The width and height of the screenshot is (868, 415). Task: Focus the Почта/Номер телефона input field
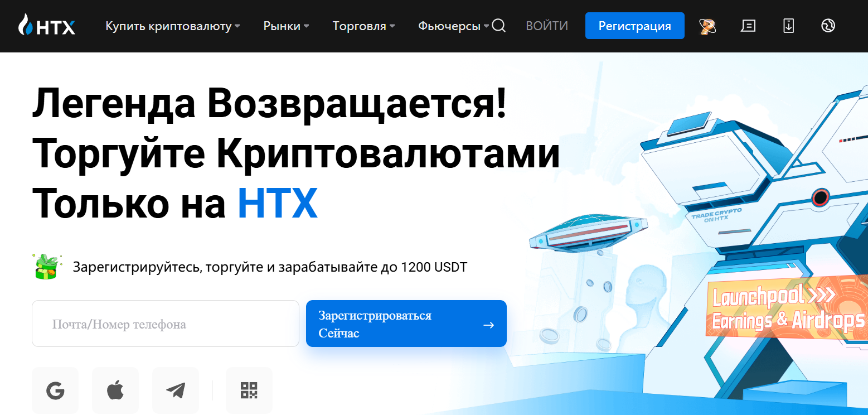click(166, 324)
